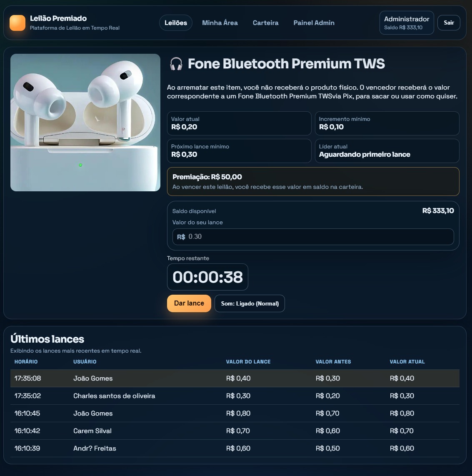The height and width of the screenshot is (476, 472).
Task: Click the product image of the earbuds
Action: point(85,122)
